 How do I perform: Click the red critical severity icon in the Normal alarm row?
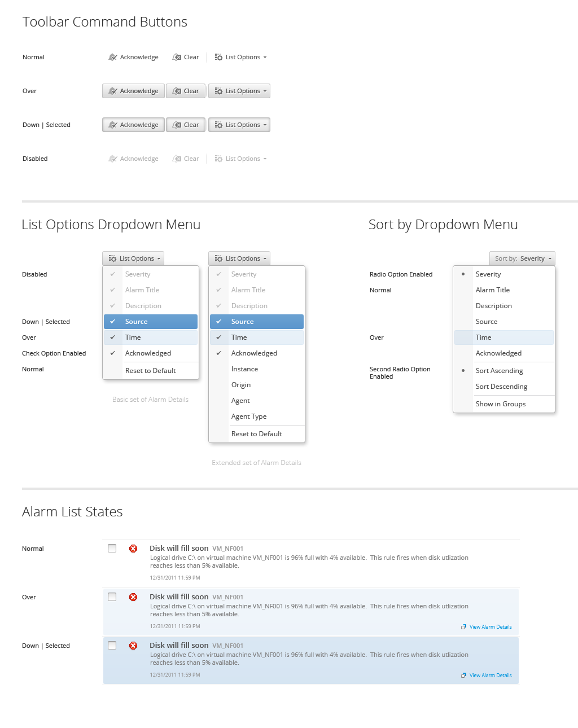(133, 549)
